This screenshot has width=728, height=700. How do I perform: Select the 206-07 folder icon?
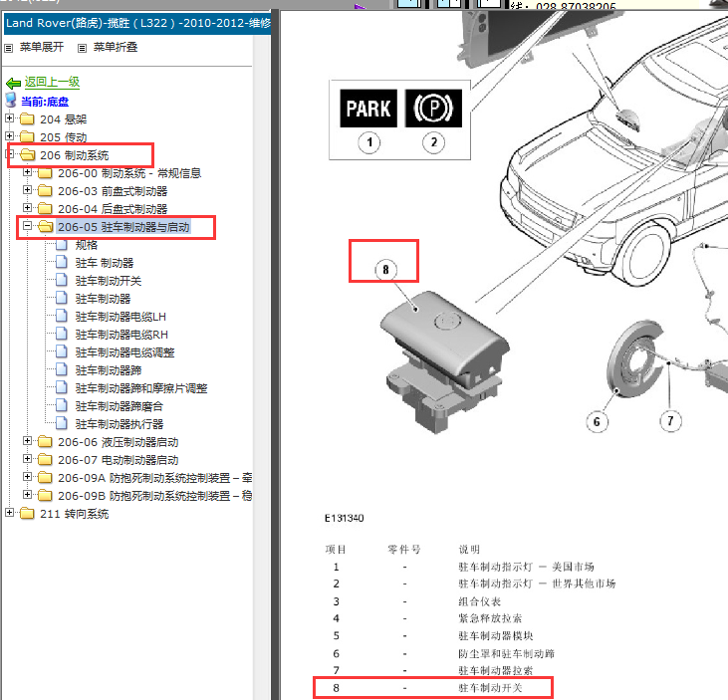[x=45, y=460]
